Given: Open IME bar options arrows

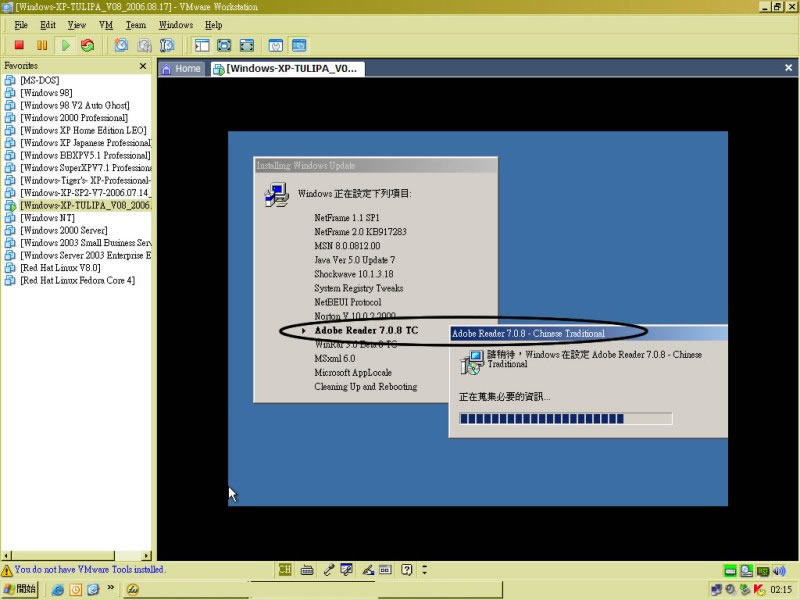Looking at the screenshot, I should (x=424, y=569).
